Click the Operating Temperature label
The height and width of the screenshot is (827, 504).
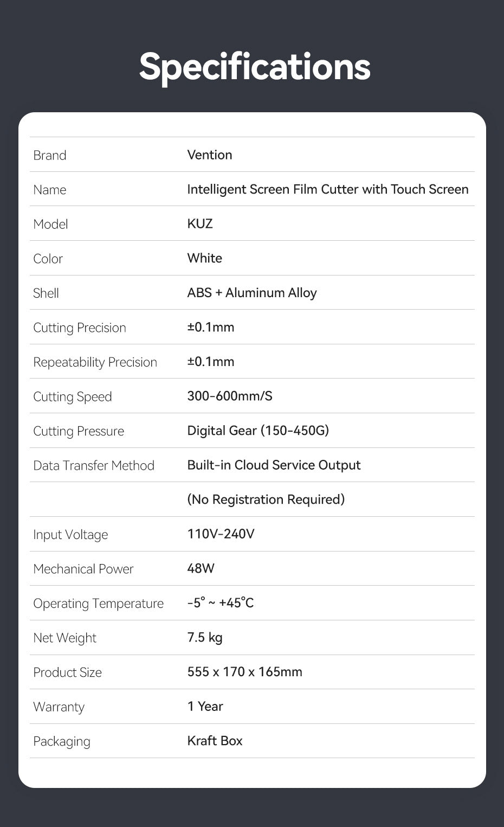tap(98, 604)
